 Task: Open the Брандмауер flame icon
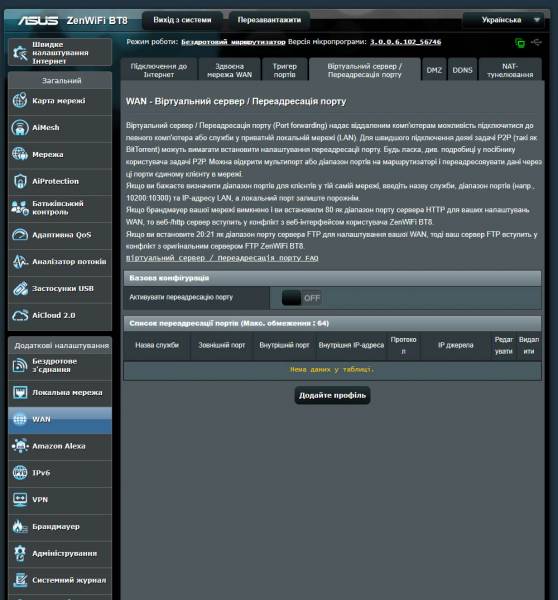[20, 527]
